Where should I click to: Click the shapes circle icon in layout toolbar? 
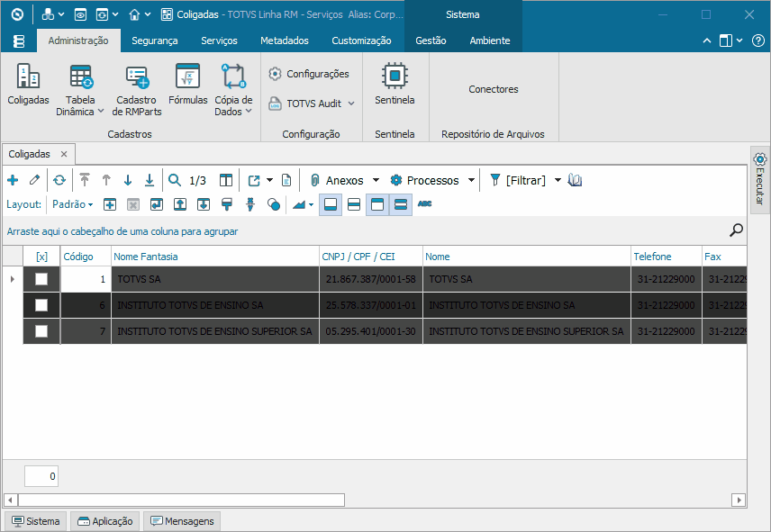click(274, 204)
